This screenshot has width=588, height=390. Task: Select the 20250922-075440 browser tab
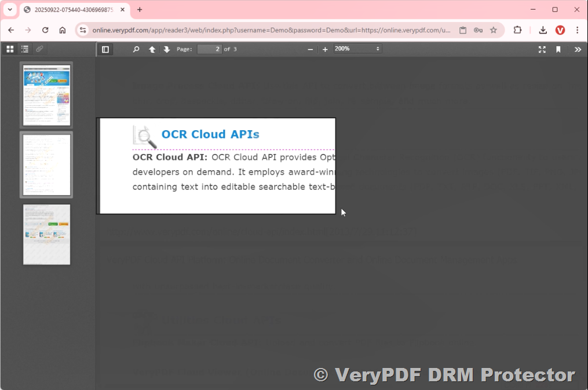pyautogui.click(x=74, y=10)
